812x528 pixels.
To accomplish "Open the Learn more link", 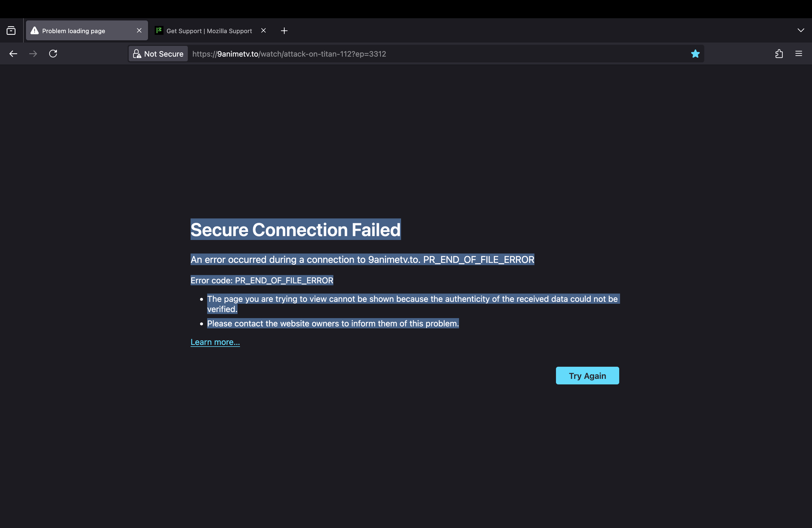I will [215, 342].
